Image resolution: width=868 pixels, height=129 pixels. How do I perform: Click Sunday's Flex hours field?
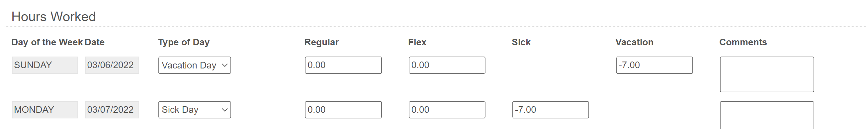pyautogui.click(x=447, y=65)
